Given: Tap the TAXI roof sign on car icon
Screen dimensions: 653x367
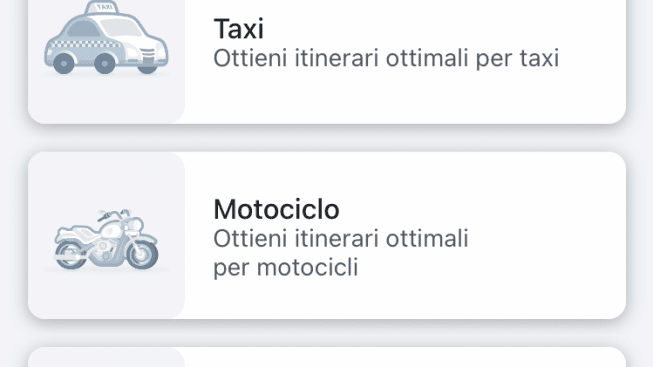Looking at the screenshot, I should [x=104, y=7].
